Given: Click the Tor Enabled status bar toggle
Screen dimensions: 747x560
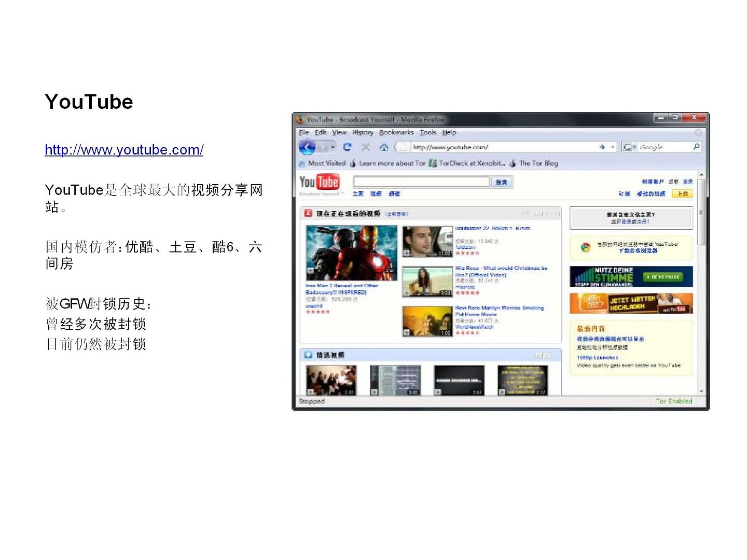Looking at the screenshot, I should (x=673, y=401).
